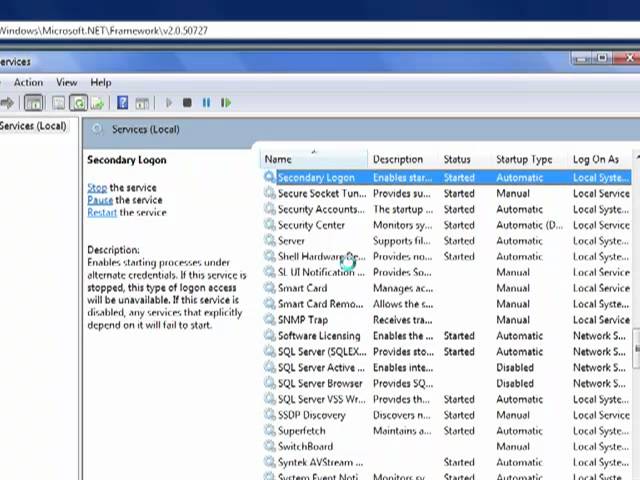This screenshot has width=640, height=480.
Task: Click the gear icon beside Security Center
Action: point(269,224)
